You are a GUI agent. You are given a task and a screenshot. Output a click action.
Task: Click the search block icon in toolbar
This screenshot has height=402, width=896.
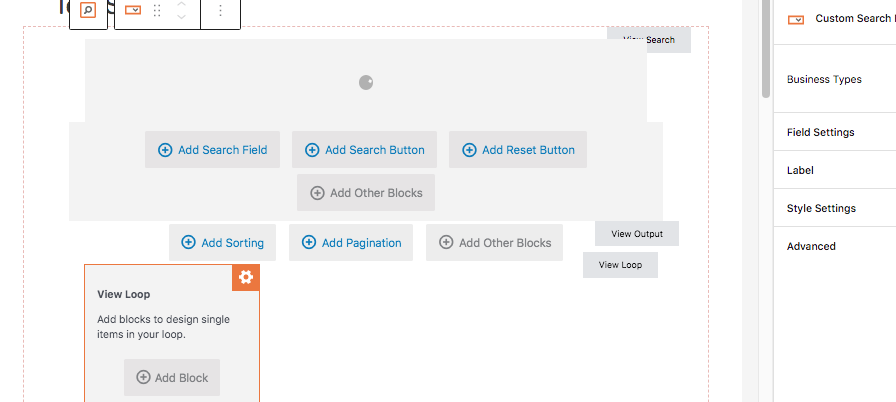coord(88,10)
